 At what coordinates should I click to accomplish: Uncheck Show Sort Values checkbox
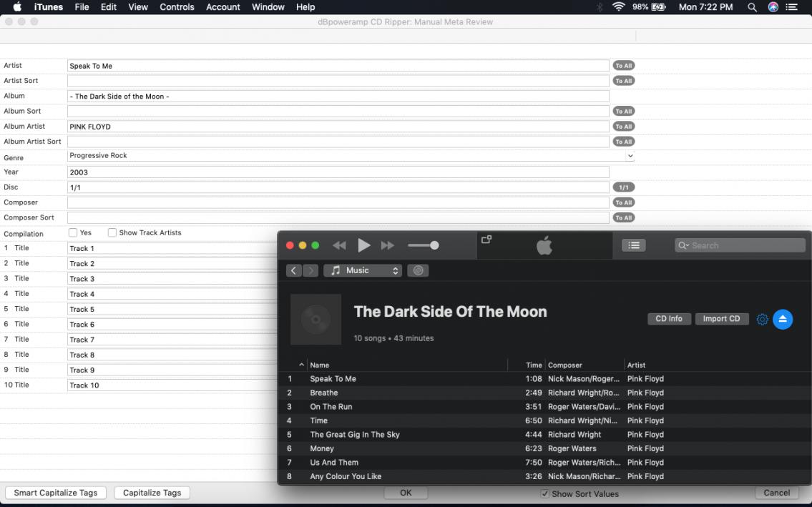pos(544,493)
